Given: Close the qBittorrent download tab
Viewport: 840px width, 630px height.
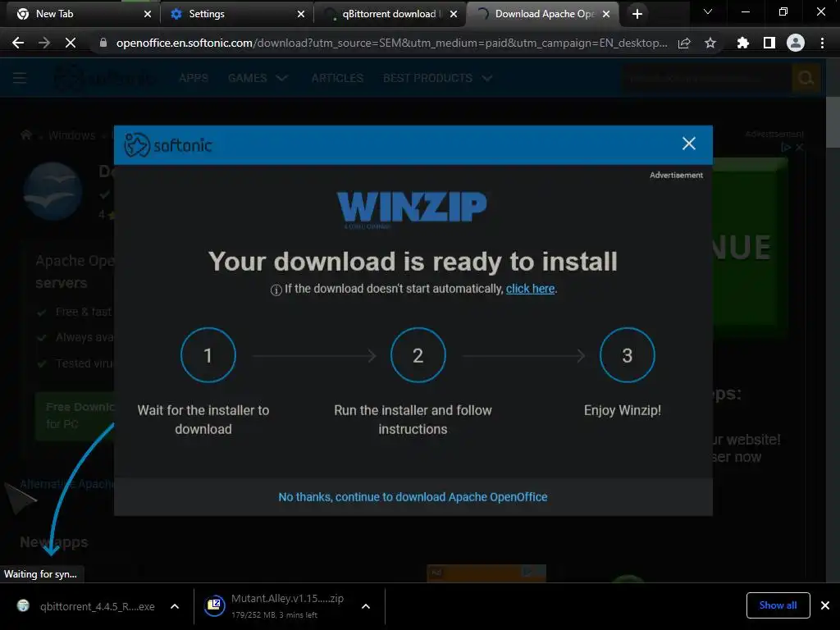Looking at the screenshot, I should pyautogui.click(x=454, y=14).
